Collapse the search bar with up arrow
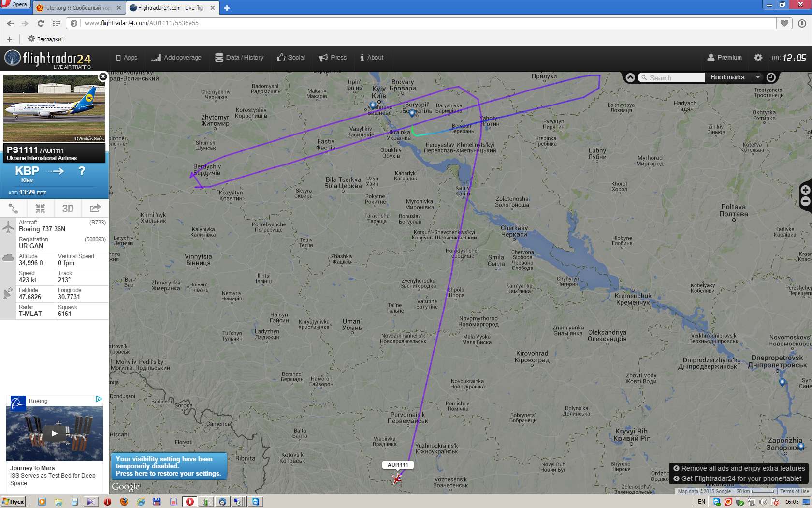Image resolution: width=812 pixels, height=508 pixels. coord(630,77)
